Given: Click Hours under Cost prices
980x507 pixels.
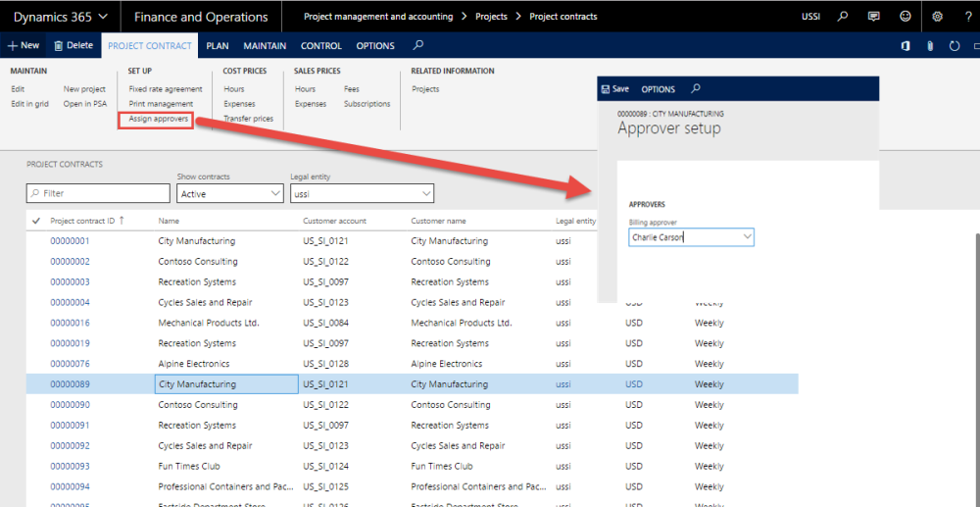Looking at the screenshot, I should tap(234, 89).
